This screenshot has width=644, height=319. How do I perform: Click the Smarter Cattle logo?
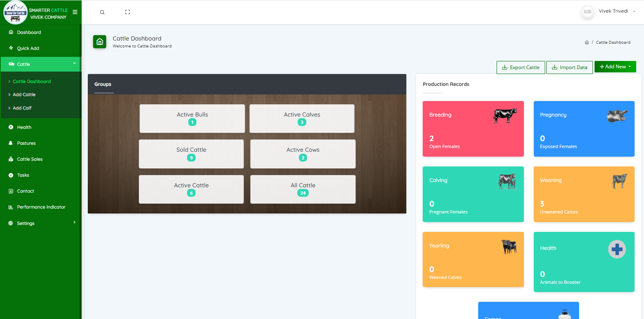click(16, 12)
